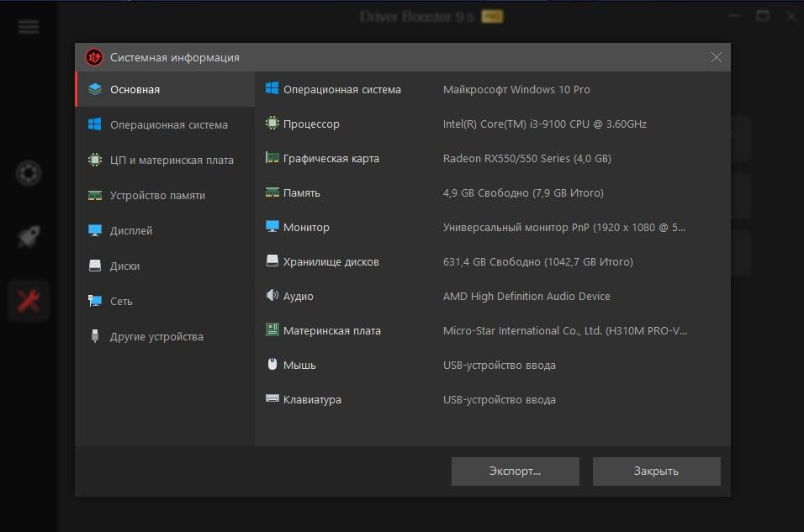This screenshot has height=532, width=804.
Task: Click the chip icon next to ЦП и материнская плата
Action: tap(95, 160)
